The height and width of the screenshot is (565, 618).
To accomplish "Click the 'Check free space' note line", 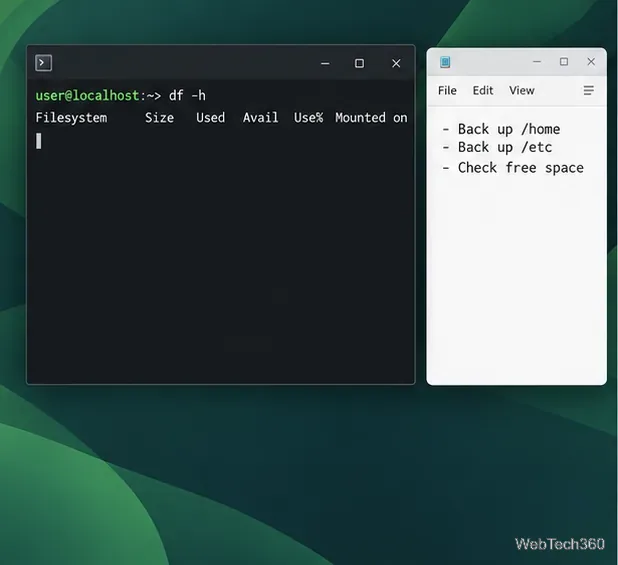I will (x=513, y=168).
